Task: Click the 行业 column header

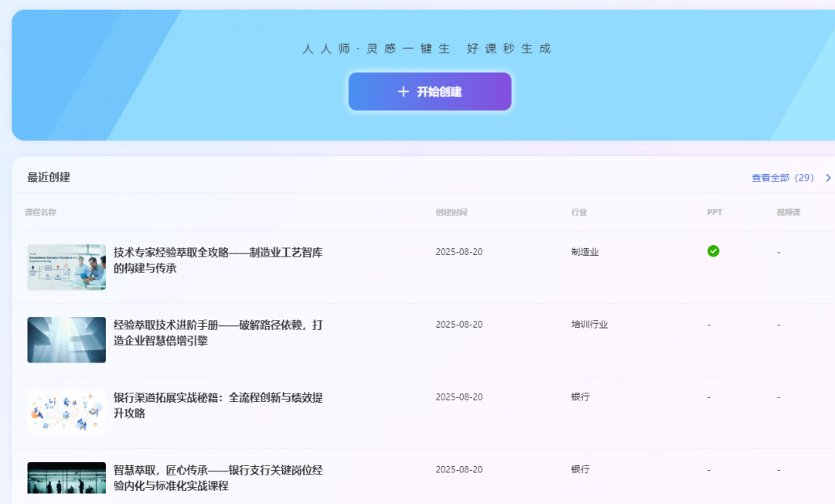Action: point(579,212)
